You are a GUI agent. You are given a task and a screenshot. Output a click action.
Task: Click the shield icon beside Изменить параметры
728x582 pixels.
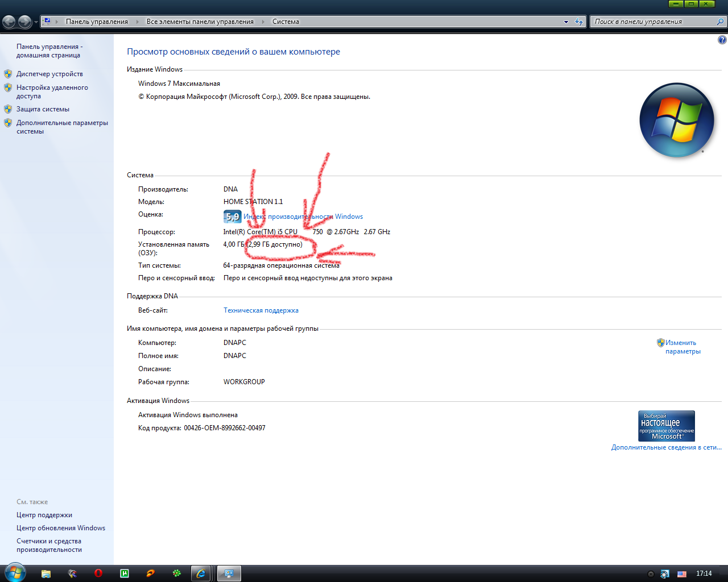[661, 343]
